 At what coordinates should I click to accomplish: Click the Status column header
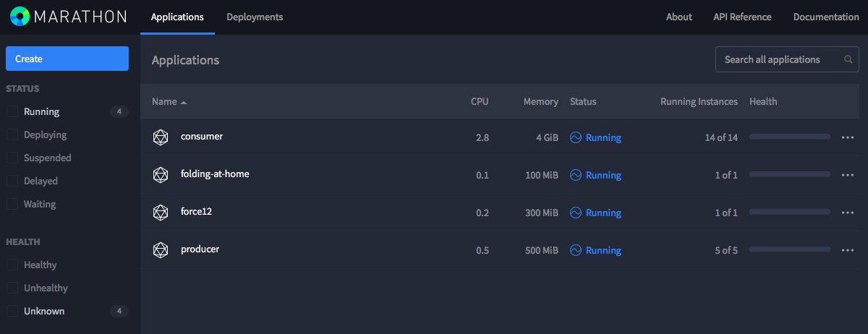(x=583, y=101)
